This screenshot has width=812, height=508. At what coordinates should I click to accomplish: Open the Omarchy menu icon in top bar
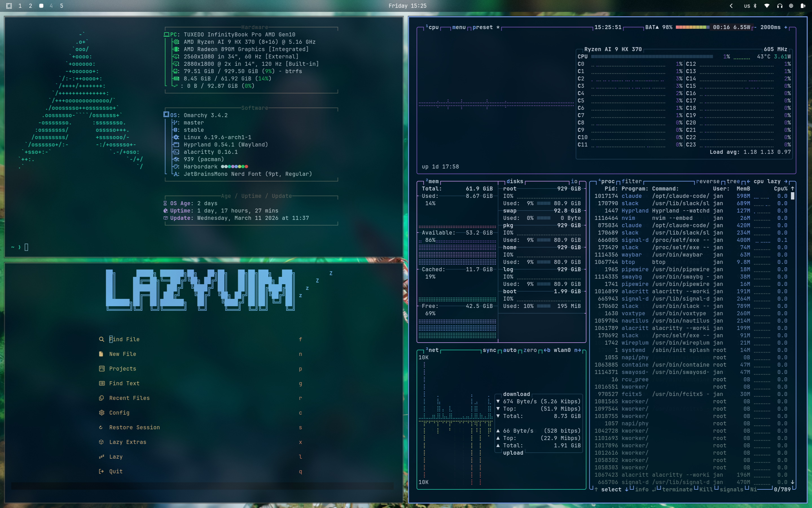pos(9,6)
